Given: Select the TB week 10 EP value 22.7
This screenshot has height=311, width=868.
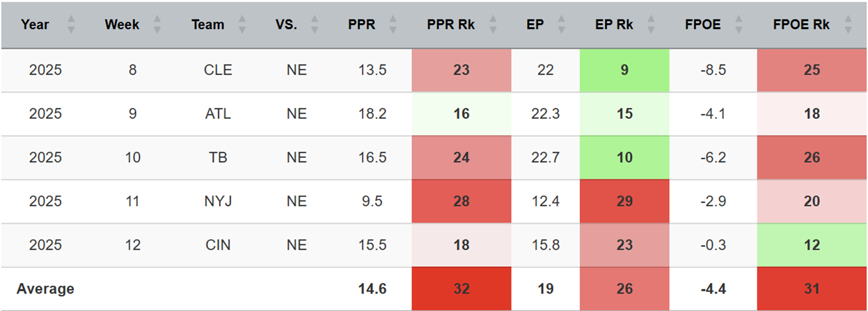Looking at the screenshot, I should coord(546,158).
